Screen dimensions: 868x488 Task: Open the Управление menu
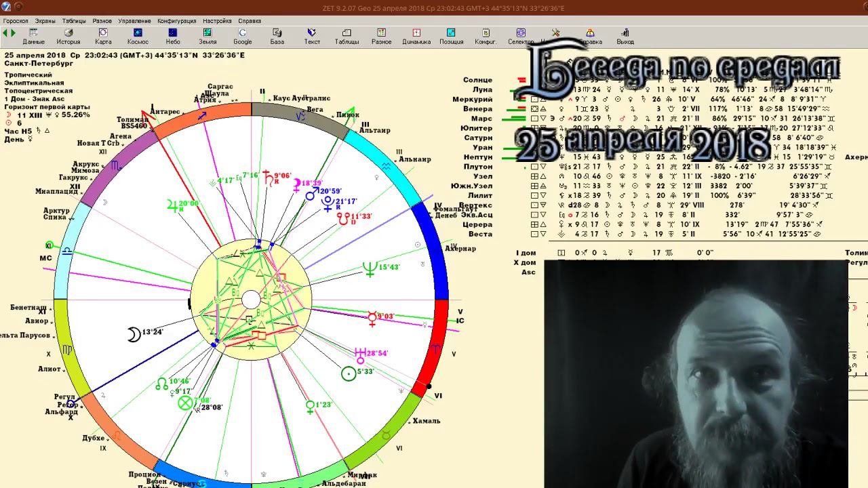[134, 21]
